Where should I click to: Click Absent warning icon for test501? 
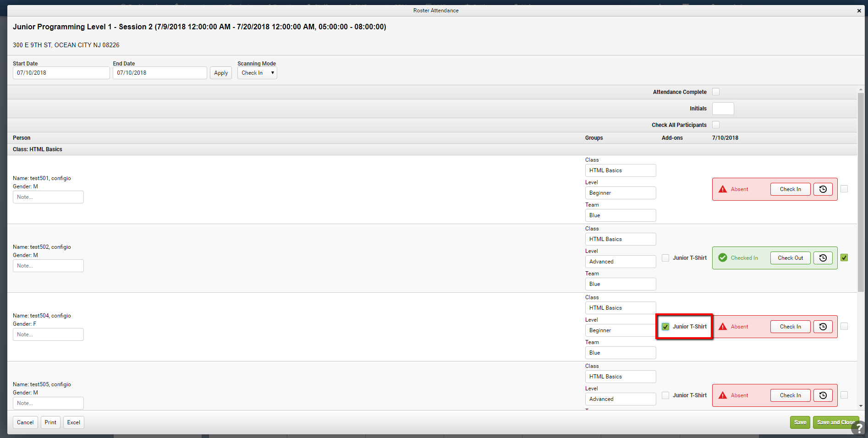click(723, 189)
